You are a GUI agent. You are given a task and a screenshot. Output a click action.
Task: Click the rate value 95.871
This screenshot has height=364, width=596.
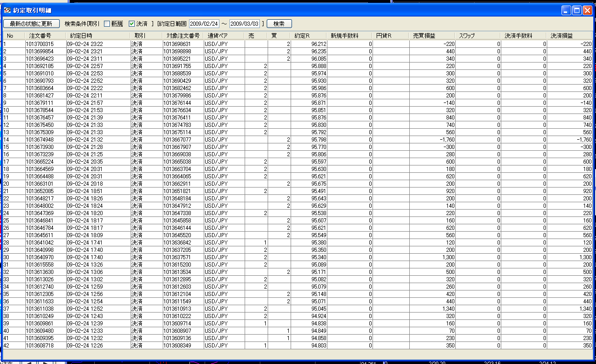coord(319,103)
